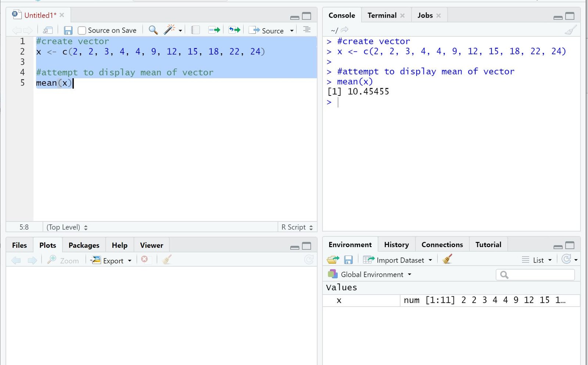Expand Export menu in Plots
Viewport: 588px width, 365px height.
pos(111,260)
